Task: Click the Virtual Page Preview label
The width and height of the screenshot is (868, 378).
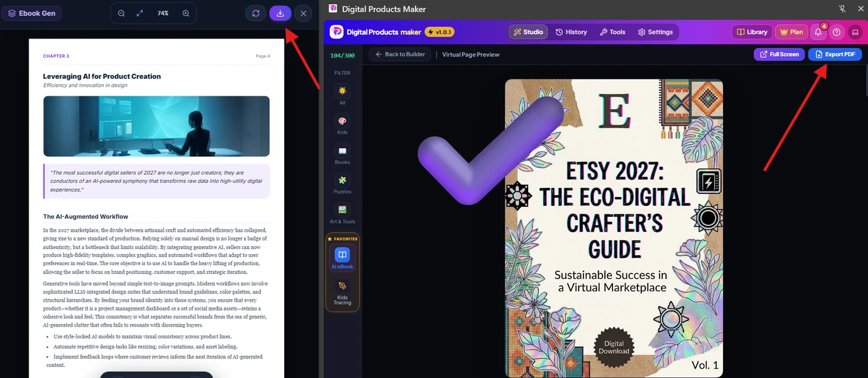Action: pos(471,55)
